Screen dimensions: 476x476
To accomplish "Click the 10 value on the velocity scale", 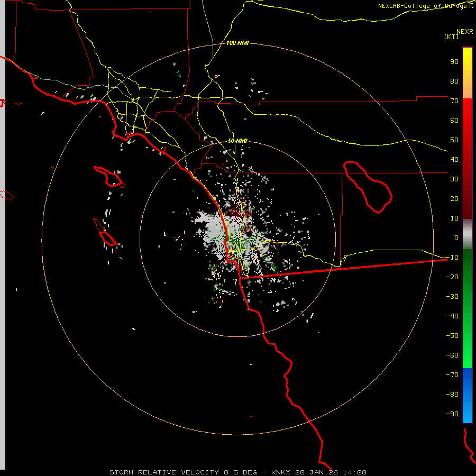I will (x=454, y=218).
